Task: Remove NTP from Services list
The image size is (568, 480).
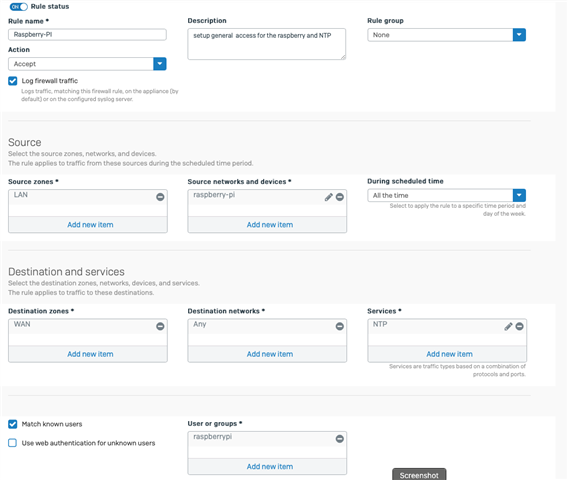Action: pos(519,326)
